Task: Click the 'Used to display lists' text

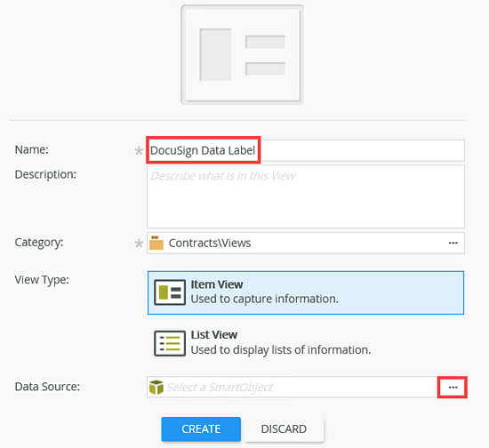Action: click(x=281, y=350)
